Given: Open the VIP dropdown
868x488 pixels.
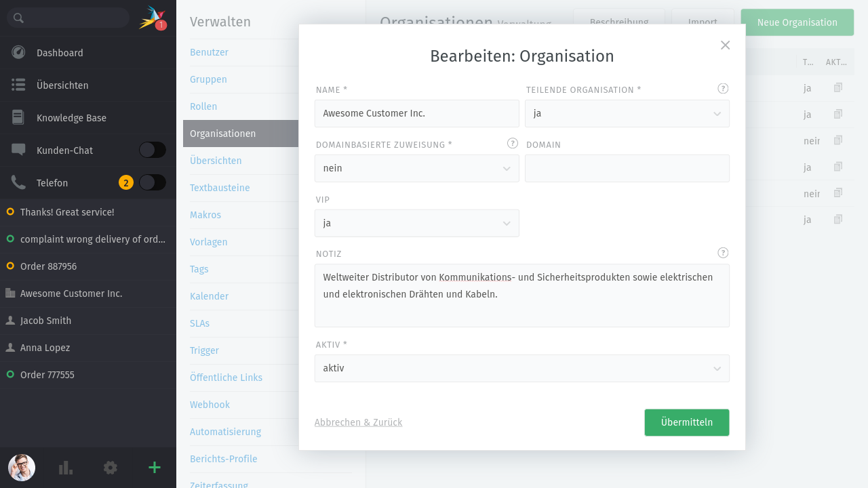Looking at the screenshot, I should tap(416, 223).
